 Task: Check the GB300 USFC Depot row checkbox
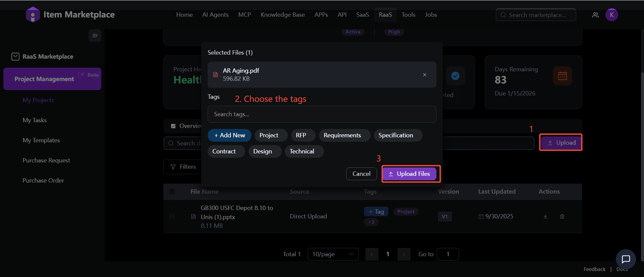point(172,216)
